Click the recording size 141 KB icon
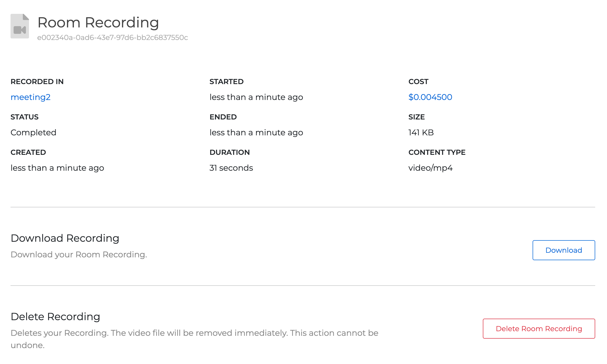The width and height of the screenshot is (607, 364). tap(421, 132)
